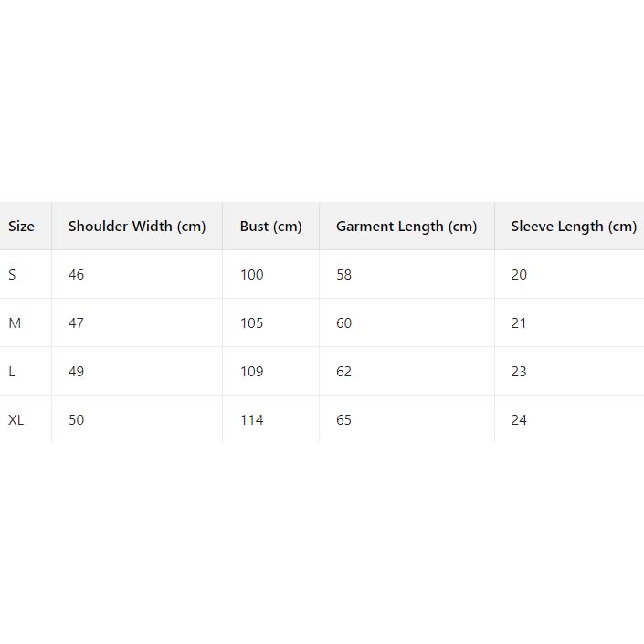Select sleeve length value 20
The width and height of the screenshot is (644, 644).
pos(519,275)
